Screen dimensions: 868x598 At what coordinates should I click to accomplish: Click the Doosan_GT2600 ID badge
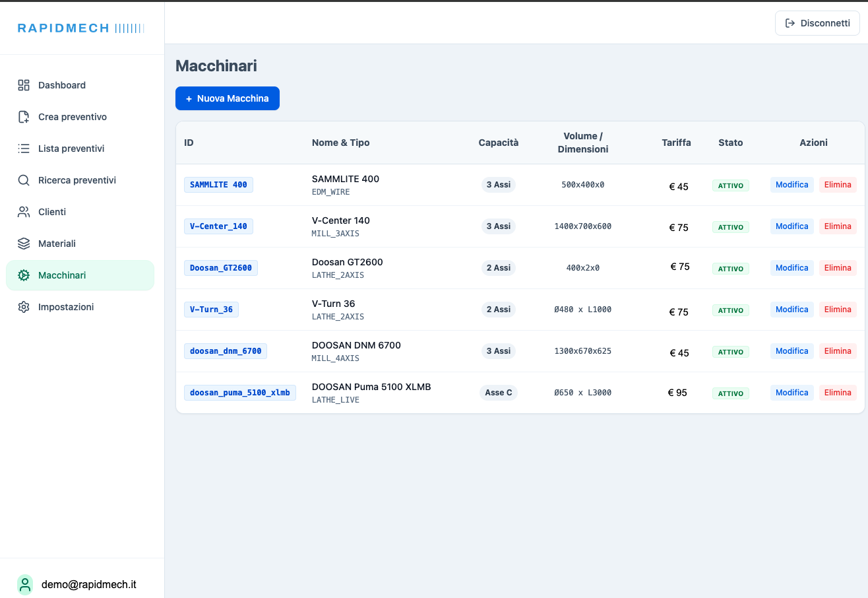coord(221,268)
